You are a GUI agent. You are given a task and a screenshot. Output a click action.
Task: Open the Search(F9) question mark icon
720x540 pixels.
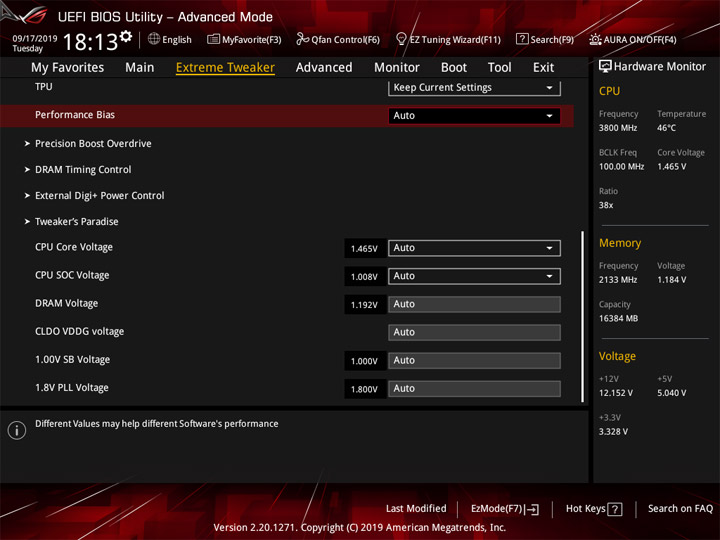pos(522,39)
